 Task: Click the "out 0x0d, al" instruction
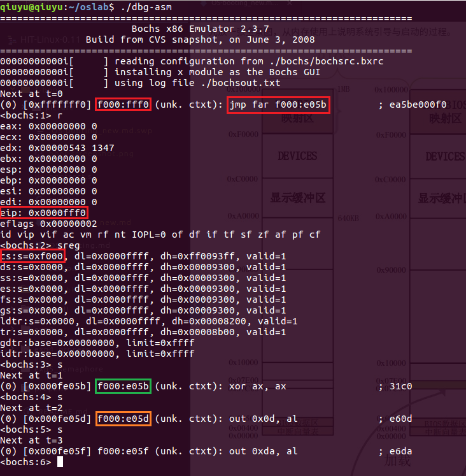coord(263,419)
